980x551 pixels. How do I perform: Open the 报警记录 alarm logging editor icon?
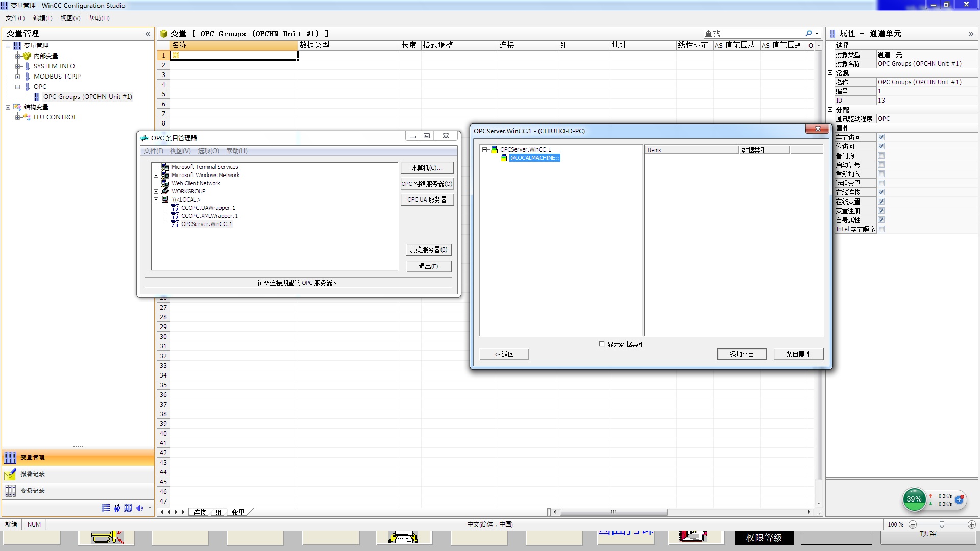coord(10,474)
